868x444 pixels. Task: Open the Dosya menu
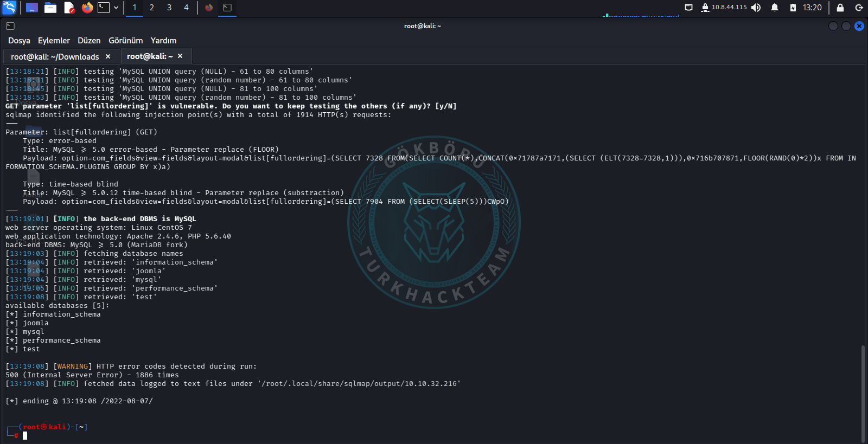pyautogui.click(x=19, y=41)
